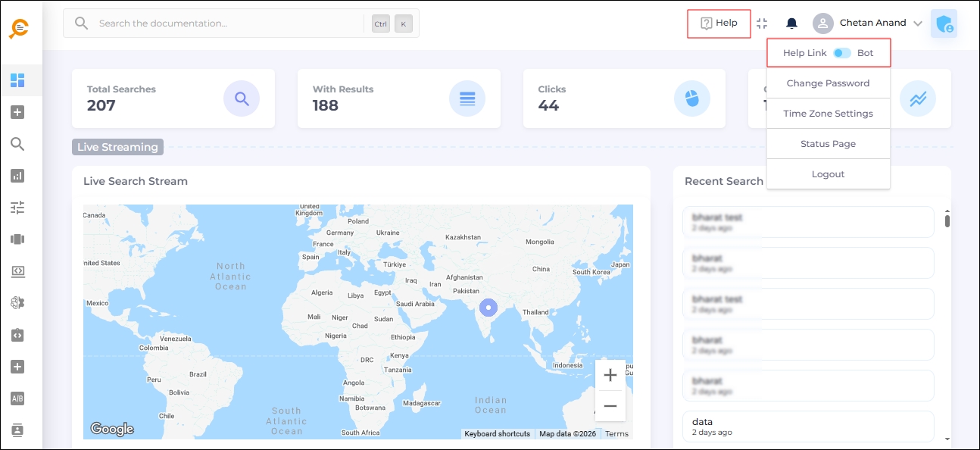Click the A/B testing sidebar icon
Screen dimensions: 980x450
click(17, 398)
